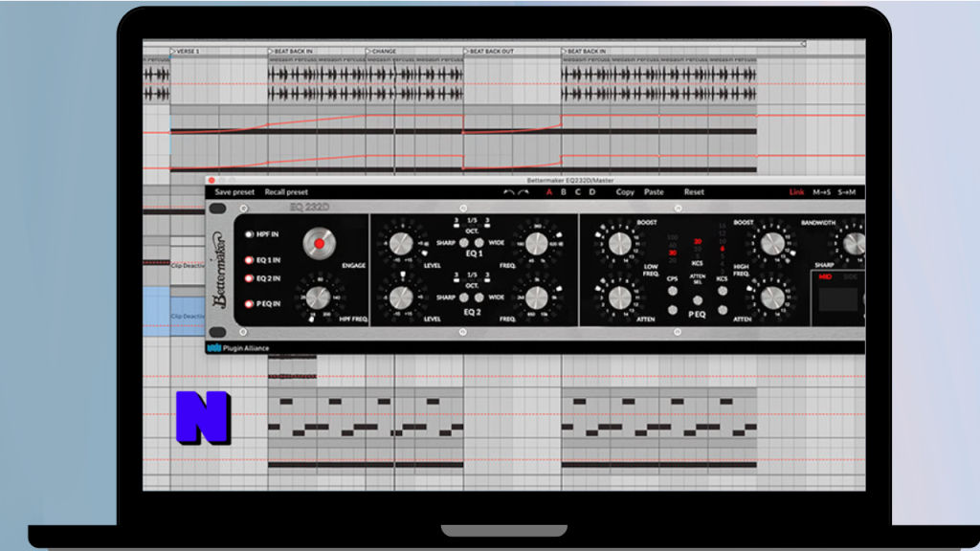The height and width of the screenshot is (551, 980).
Task: Click the M→S copy button
Action: [x=822, y=192]
